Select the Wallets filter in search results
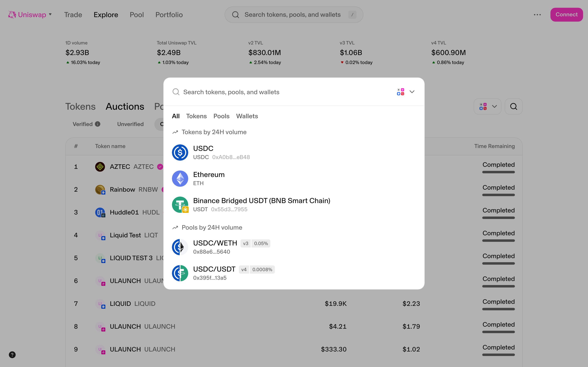The height and width of the screenshot is (367, 588). (x=247, y=116)
